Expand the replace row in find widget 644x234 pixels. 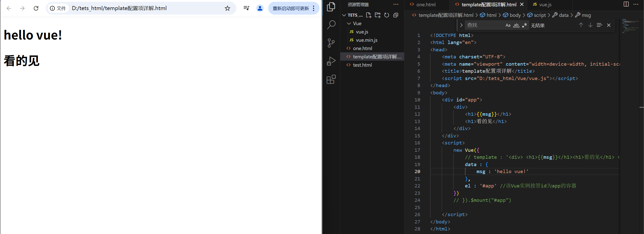pyautogui.click(x=461, y=25)
